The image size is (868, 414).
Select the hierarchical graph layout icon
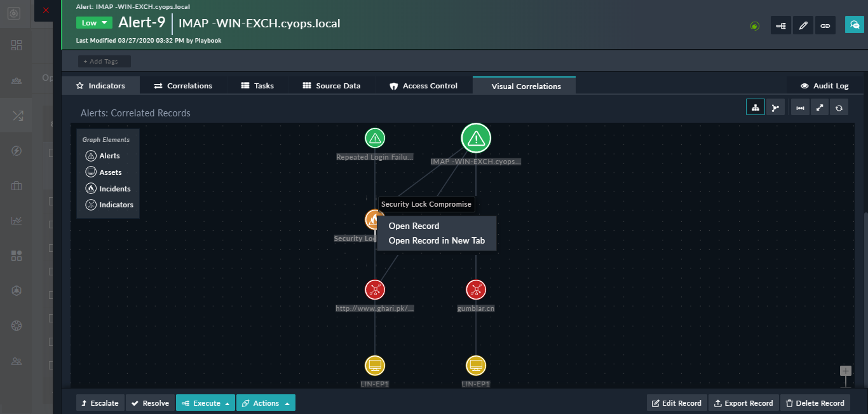coord(756,107)
